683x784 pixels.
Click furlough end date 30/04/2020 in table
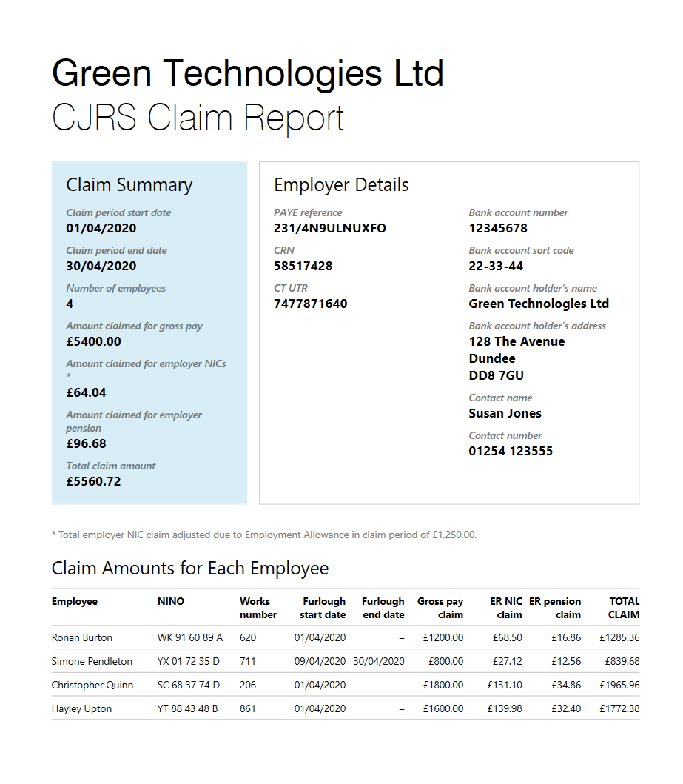point(379,662)
